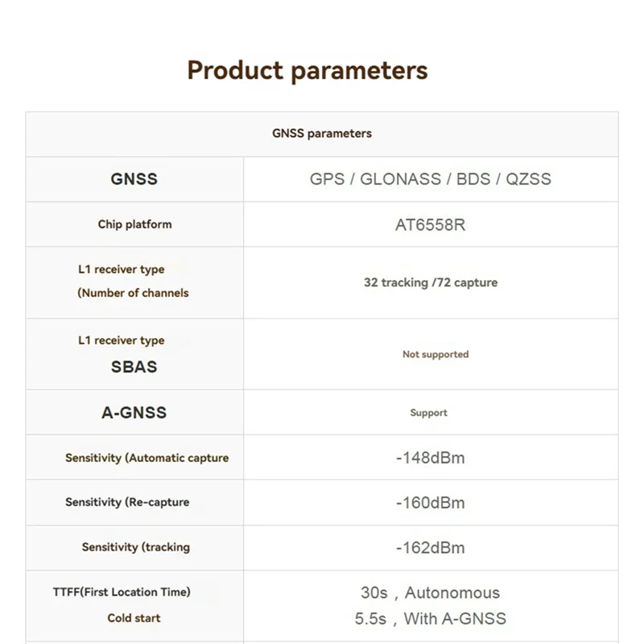Click the SBAS row label

coord(134,367)
